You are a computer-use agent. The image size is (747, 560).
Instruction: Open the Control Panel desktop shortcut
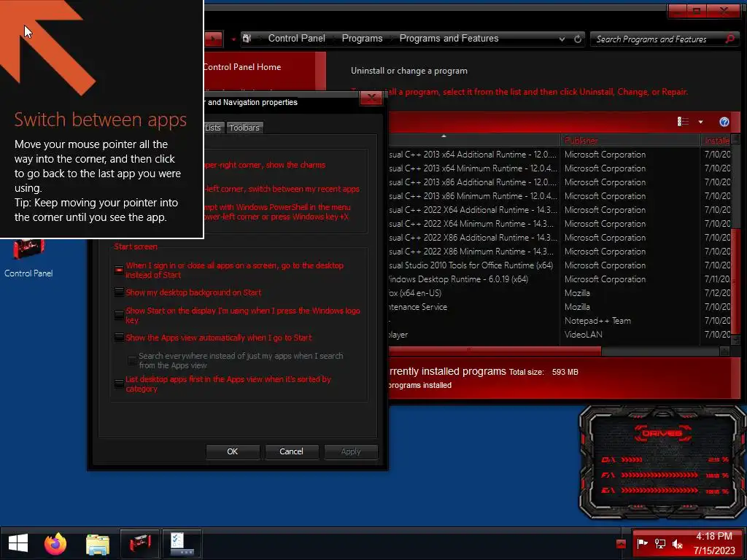click(x=28, y=257)
